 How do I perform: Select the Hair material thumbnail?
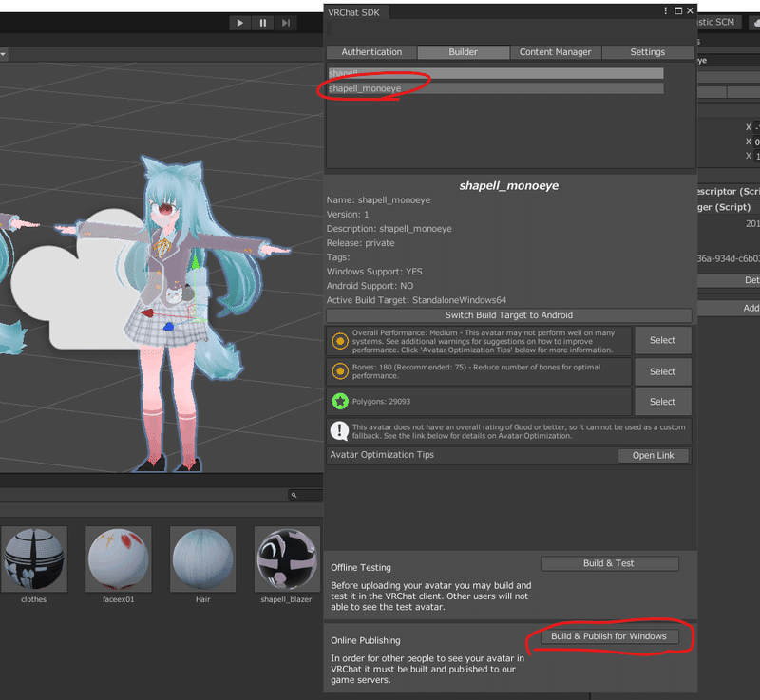202,559
